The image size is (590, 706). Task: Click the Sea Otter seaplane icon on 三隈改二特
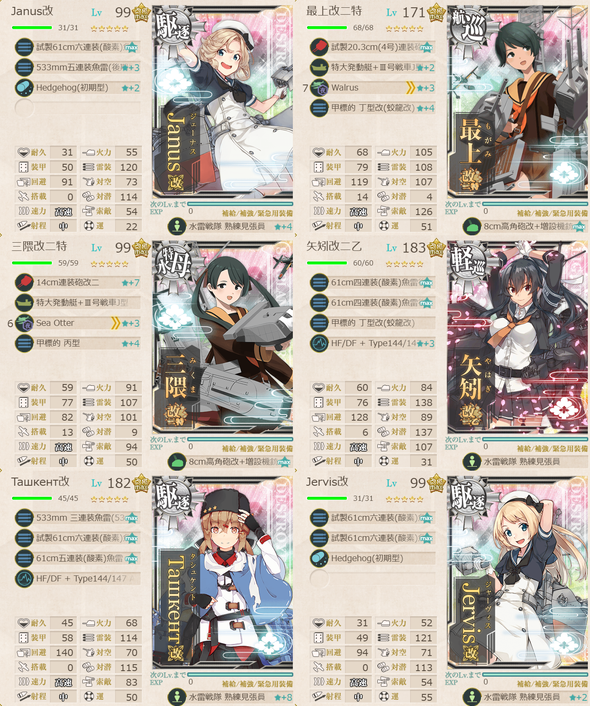tap(24, 323)
